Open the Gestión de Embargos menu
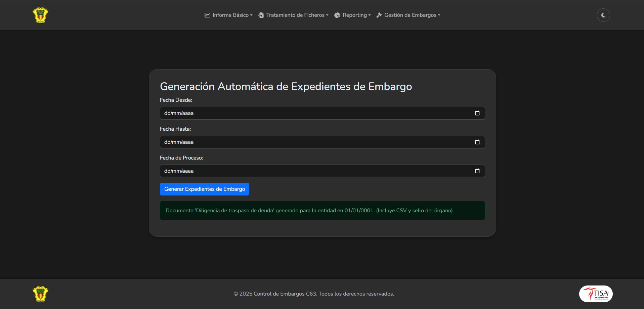Screen dimensions: 644x309 coord(410,15)
